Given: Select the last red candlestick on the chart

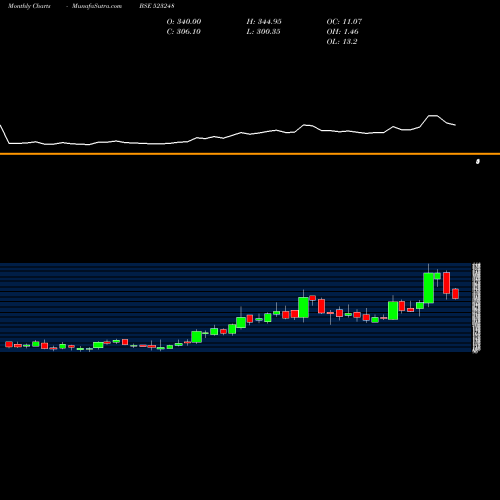Looking at the screenshot, I should tap(455, 294).
